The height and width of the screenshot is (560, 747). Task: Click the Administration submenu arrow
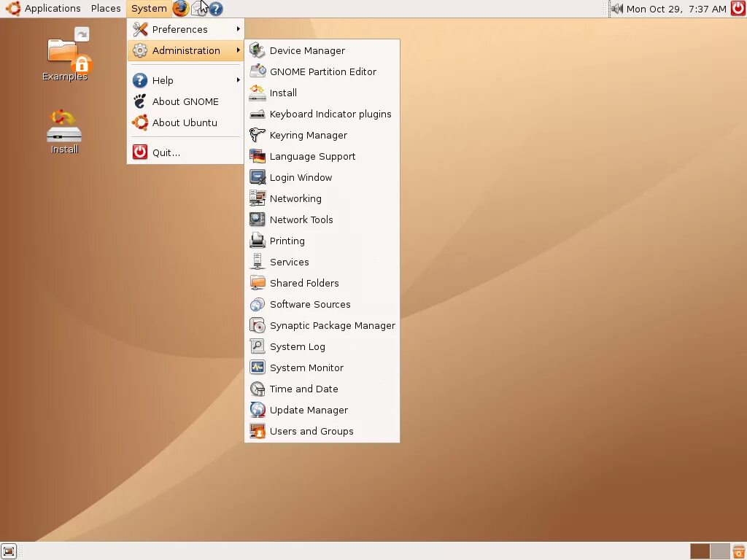pyautogui.click(x=239, y=50)
